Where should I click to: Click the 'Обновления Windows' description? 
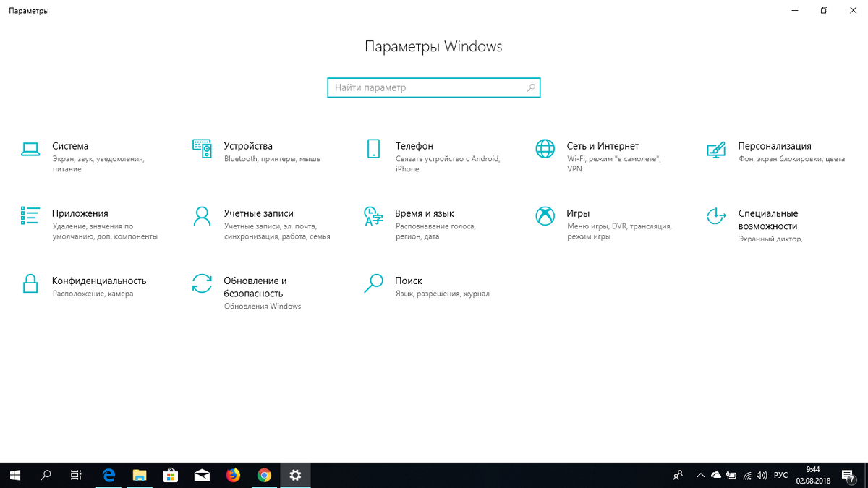pyautogui.click(x=263, y=307)
